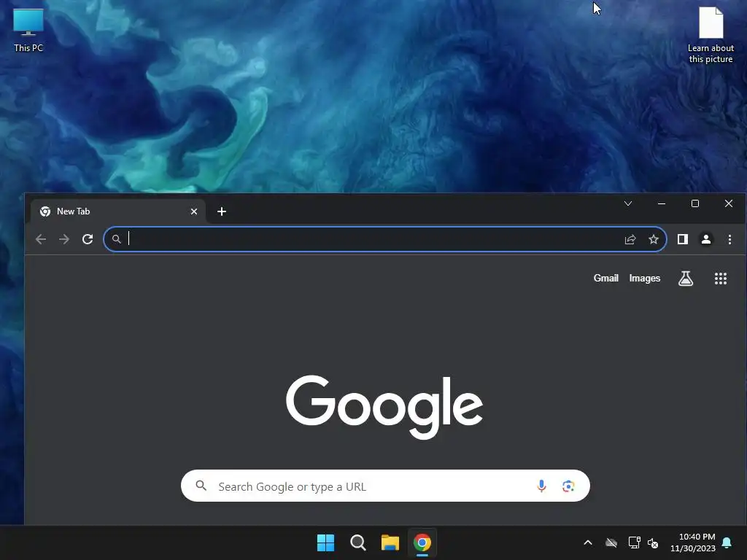Open the Chrome profile menu
Viewport: 747px width, 560px height.
coord(706,239)
